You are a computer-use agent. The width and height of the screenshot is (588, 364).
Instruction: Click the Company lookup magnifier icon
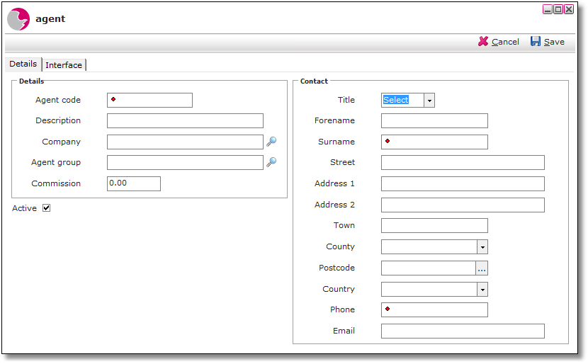(271, 142)
